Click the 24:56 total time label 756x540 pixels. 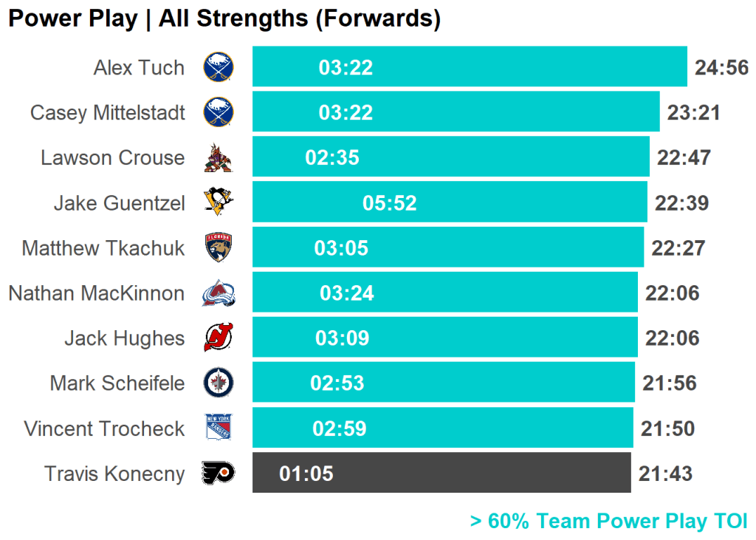click(721, 68)
